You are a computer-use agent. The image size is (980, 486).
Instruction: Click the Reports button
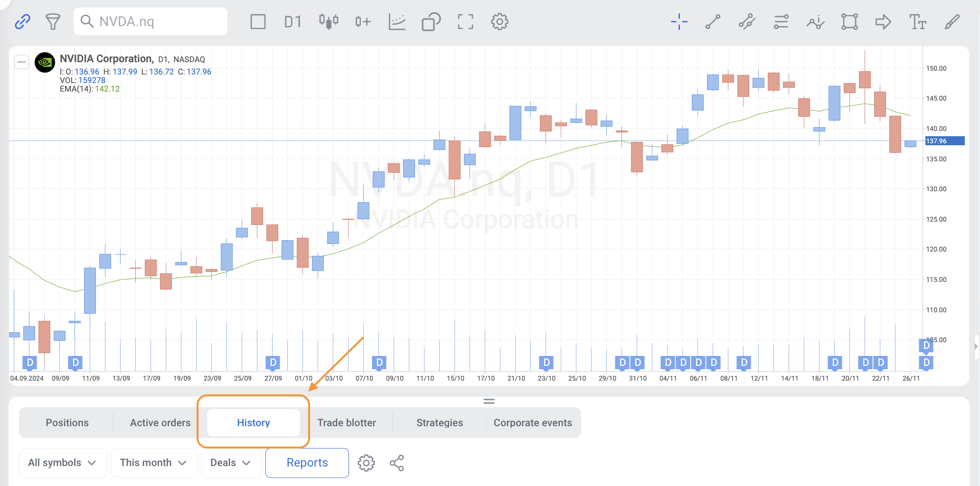click(307, 463)
